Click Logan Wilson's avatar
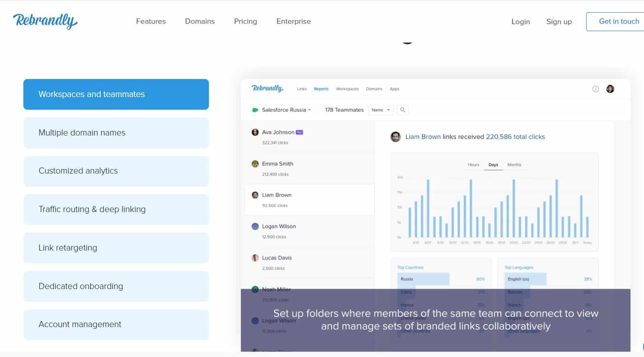Image resolution: width=644 pixels, height=357 pixels. (x=255, y=226)
